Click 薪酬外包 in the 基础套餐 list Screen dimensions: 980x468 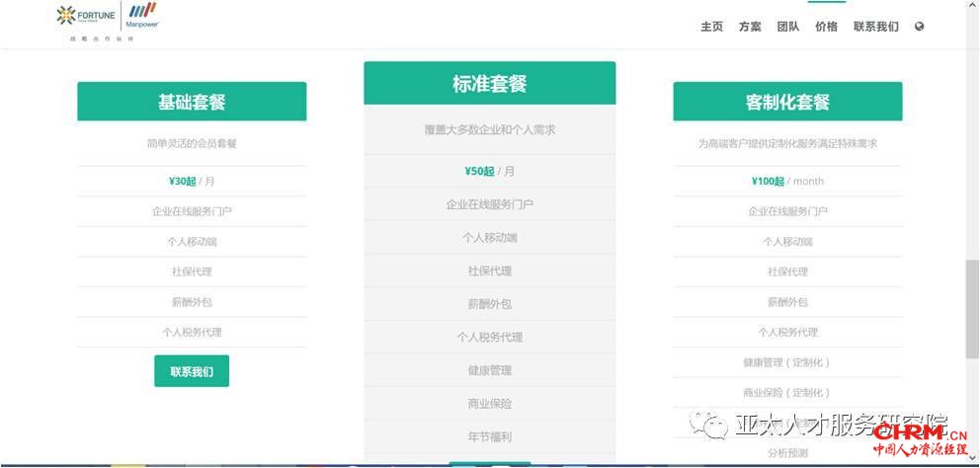(x=192, y=302)
